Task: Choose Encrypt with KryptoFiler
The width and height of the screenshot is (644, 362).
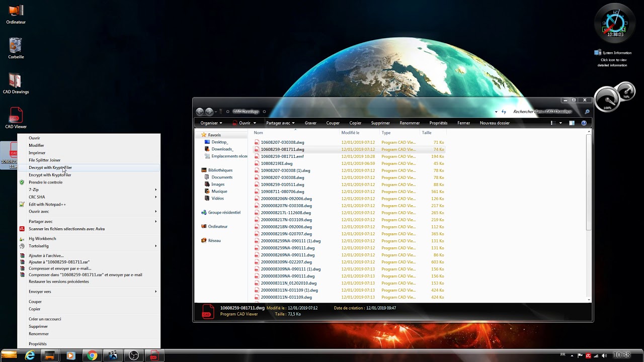Action: tap(89, 175)
